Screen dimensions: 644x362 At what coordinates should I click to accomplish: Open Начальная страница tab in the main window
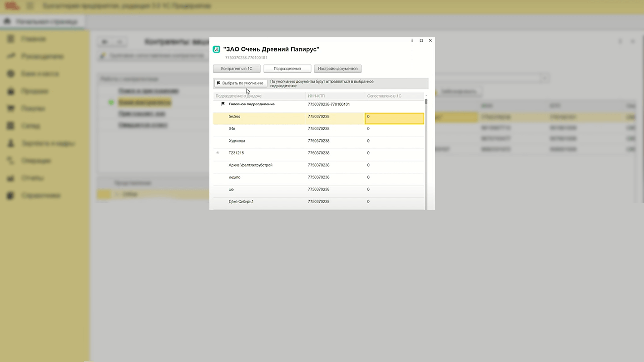pos(42,21)
